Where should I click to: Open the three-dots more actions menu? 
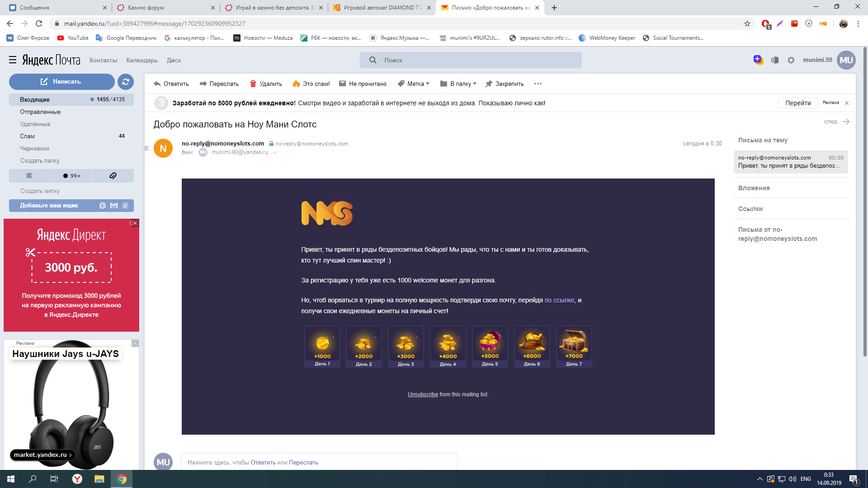click(x=538, y=84)
